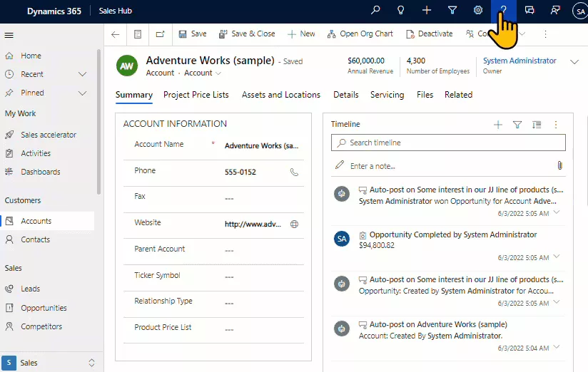The width and height of the screenshot is (588, 372).
Task: Open the search magnifier in top bar
Action: [x=375, y=11]
